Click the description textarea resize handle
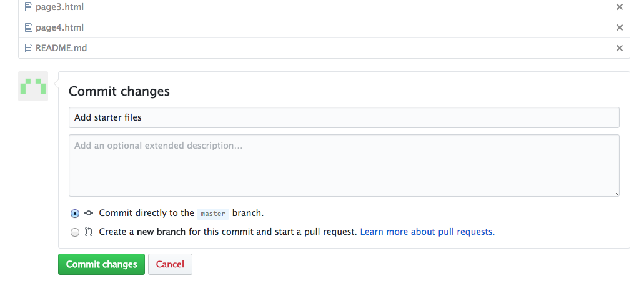 pos(616,193)
